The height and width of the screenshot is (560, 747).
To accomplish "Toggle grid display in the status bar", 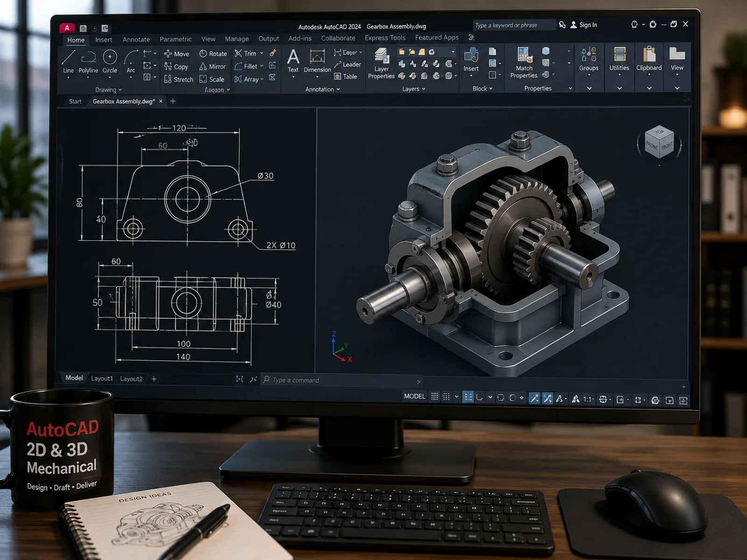I will pos(435,397).
